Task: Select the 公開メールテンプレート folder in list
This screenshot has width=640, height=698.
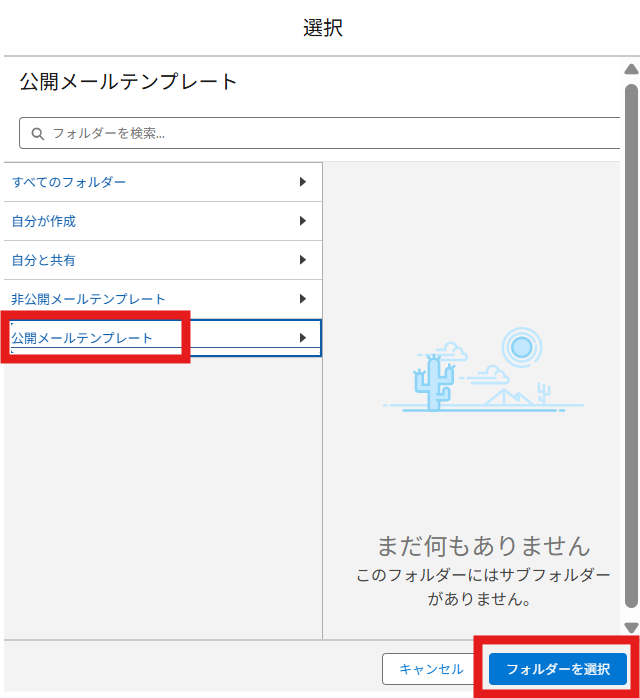Action: tap(82, 338)
